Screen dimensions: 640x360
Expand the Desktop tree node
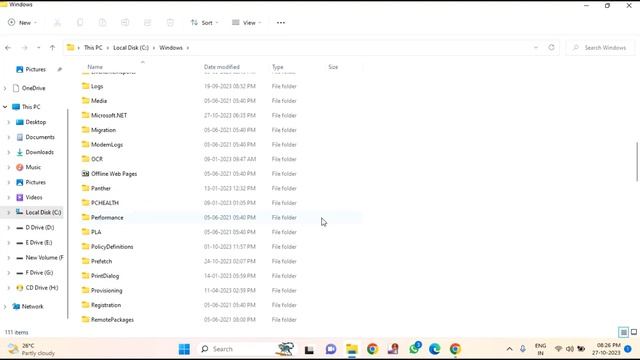9,122
